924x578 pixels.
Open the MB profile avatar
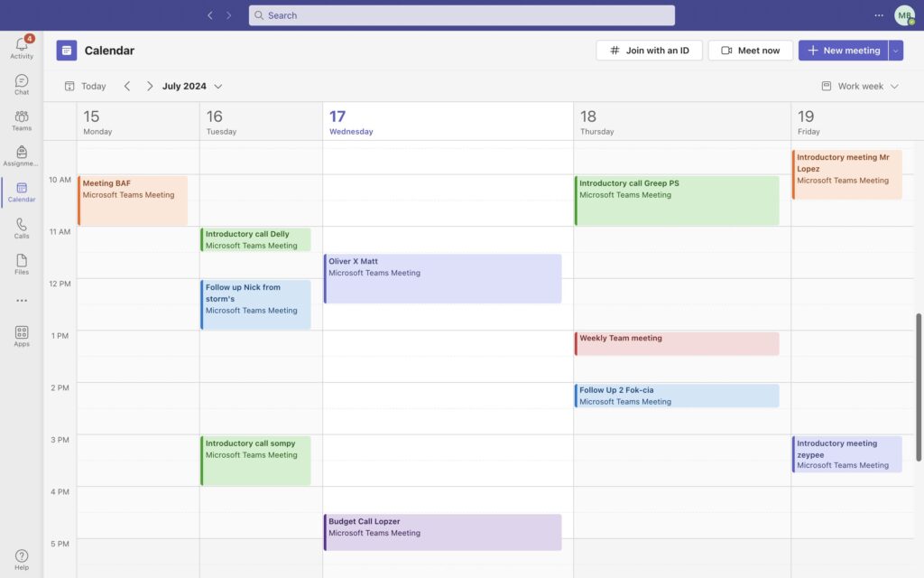(904, 15)
